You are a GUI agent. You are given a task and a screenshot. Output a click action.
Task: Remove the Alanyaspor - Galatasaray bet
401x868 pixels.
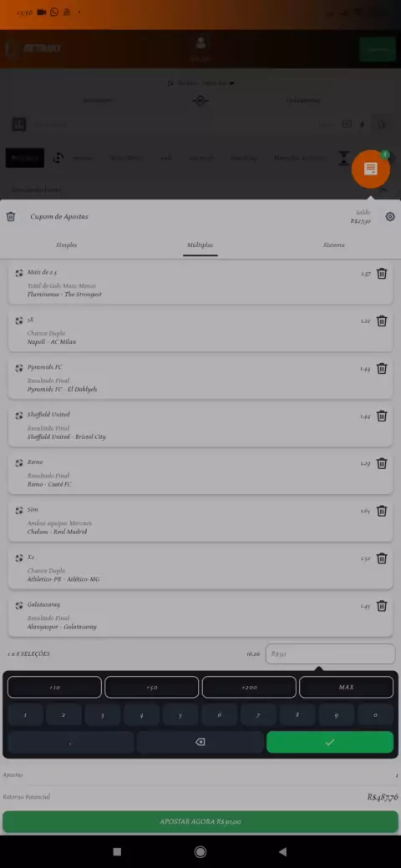[x=382, y=606]
